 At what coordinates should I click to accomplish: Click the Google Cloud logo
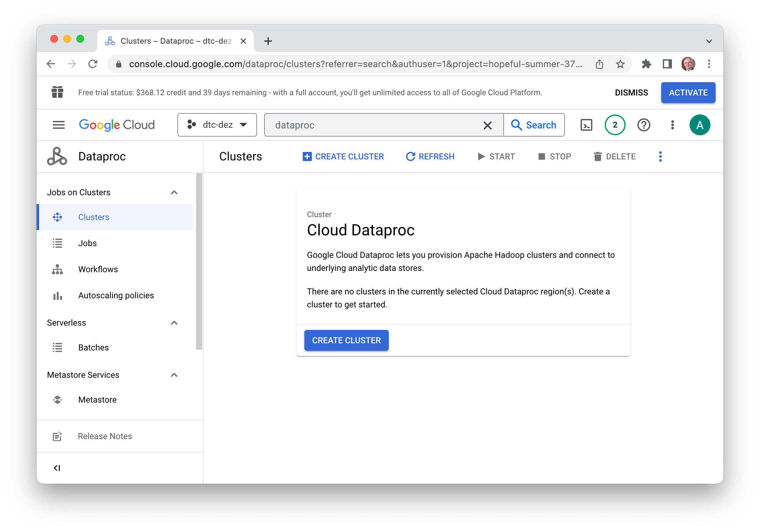(116, 125)
